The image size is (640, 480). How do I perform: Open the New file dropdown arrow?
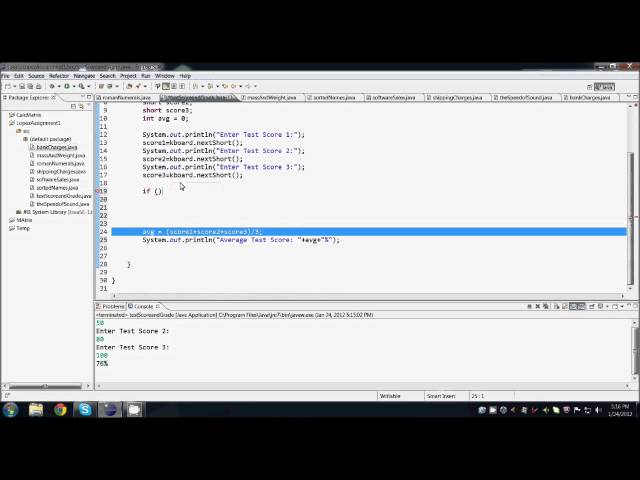tap(15, 86)
